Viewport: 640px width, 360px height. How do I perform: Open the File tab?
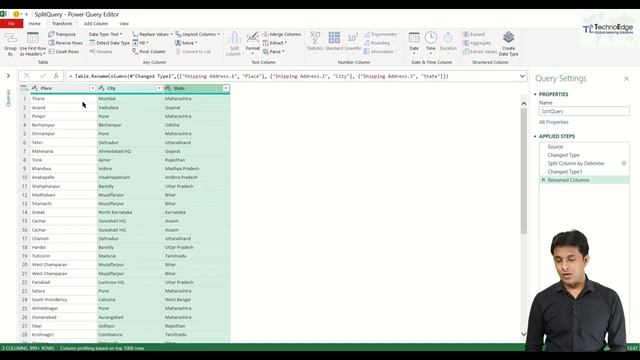(x=11, y=24)
